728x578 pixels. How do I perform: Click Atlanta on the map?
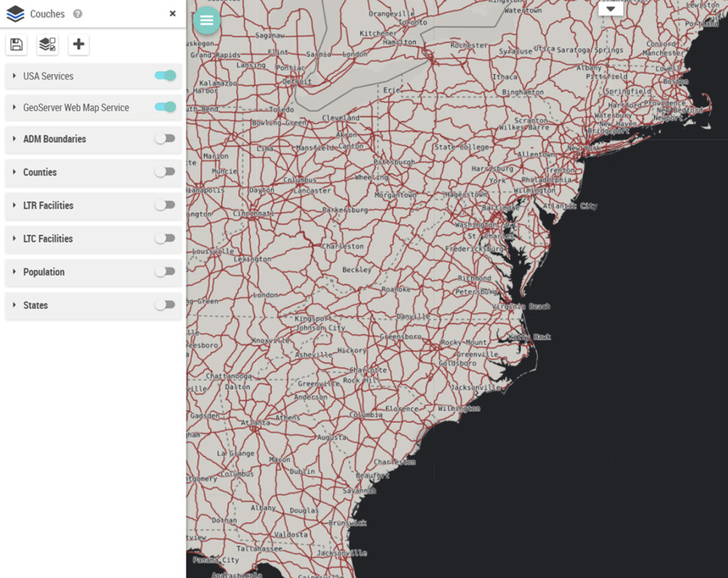(255, 424)
